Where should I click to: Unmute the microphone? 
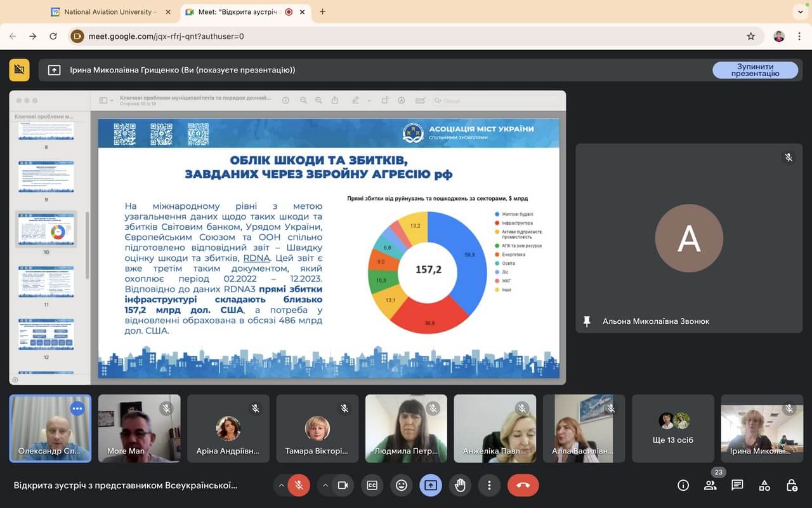(x=298, y=485)
